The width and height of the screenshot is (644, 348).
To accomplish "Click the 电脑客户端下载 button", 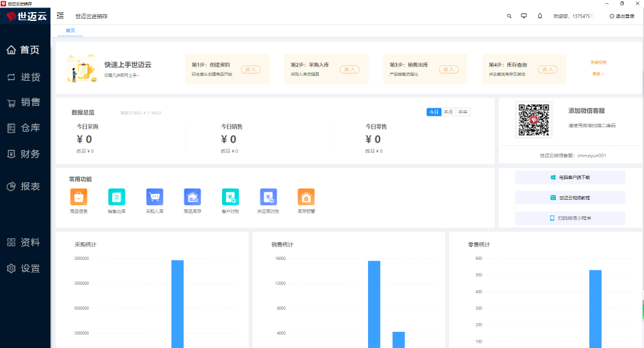I will tap(570, 177).
